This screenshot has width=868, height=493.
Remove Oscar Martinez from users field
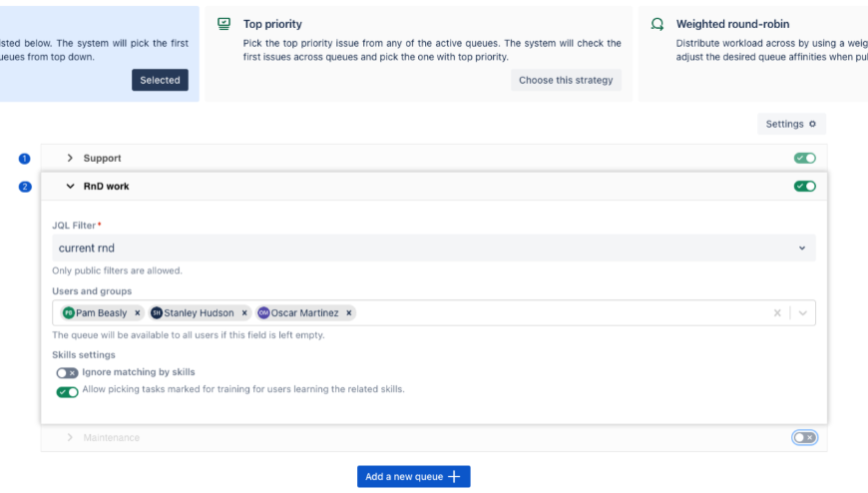pos(348,313)
